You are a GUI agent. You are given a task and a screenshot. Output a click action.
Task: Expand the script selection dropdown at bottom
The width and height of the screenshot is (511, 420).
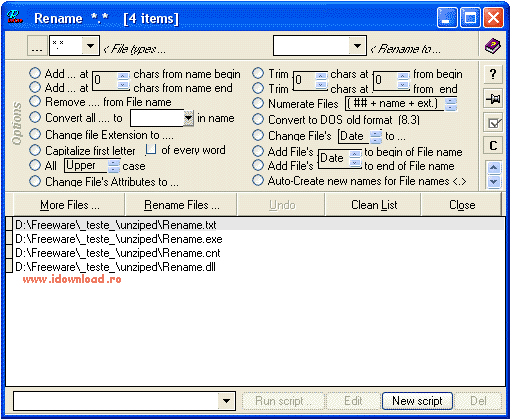(226, 401)
